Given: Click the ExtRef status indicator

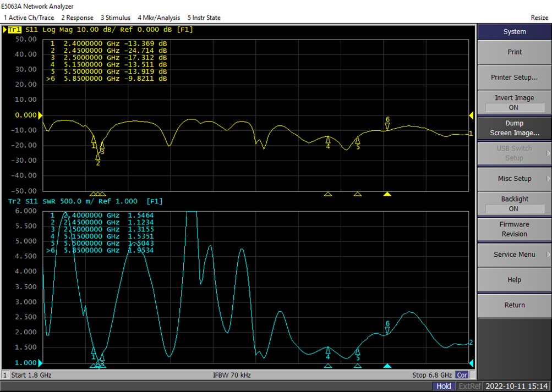Looking at the screenshot, I should [x=469, y=386].
